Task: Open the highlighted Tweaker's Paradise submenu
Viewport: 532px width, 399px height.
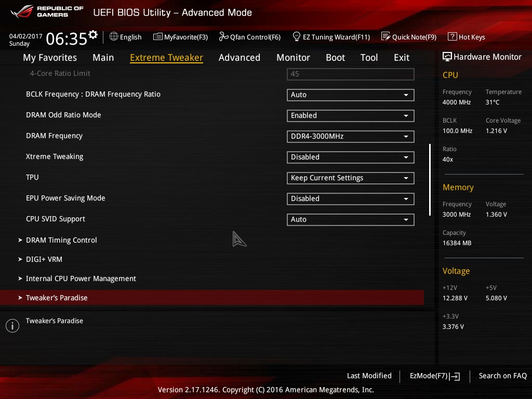Action: [x=212, y=298]
